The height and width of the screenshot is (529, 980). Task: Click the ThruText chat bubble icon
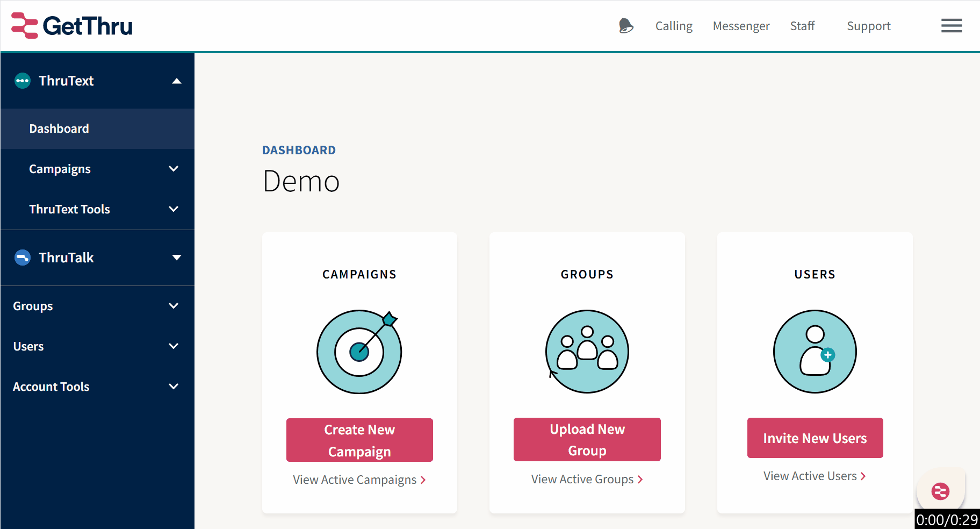pyautogui.click(x=23, y=81)
